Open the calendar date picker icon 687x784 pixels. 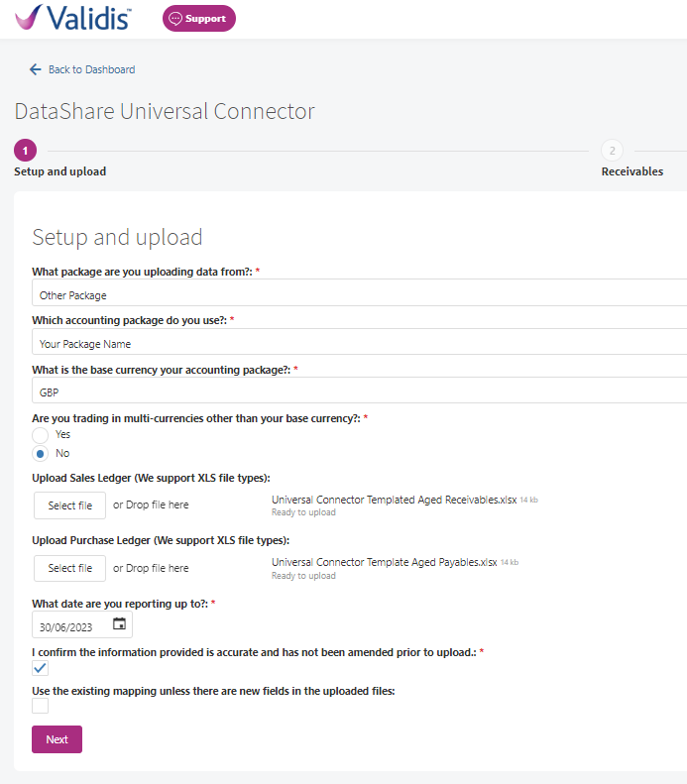119,624
